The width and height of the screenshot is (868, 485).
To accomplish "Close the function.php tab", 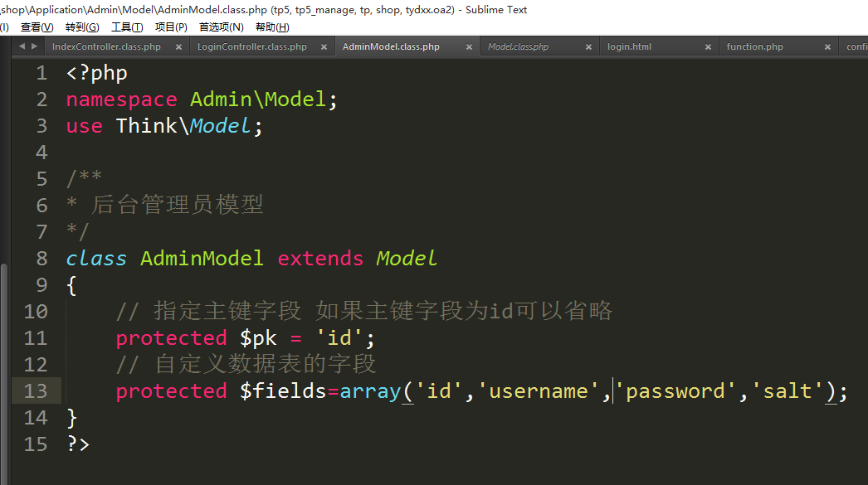I will 827,47.
